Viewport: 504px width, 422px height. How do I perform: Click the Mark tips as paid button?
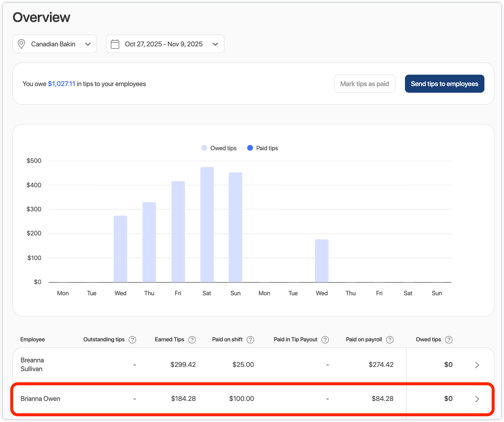(x=364, y=84)
